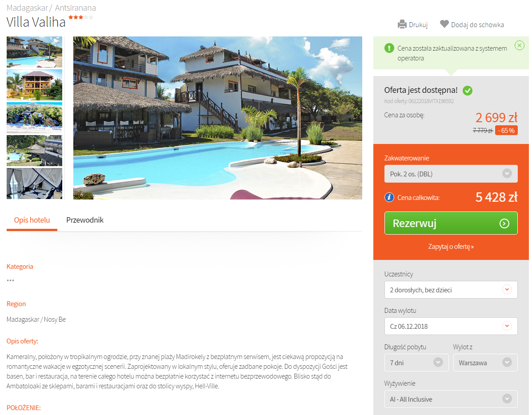
Task: Open the Data wylotu date selector
Action: point(451,326)
